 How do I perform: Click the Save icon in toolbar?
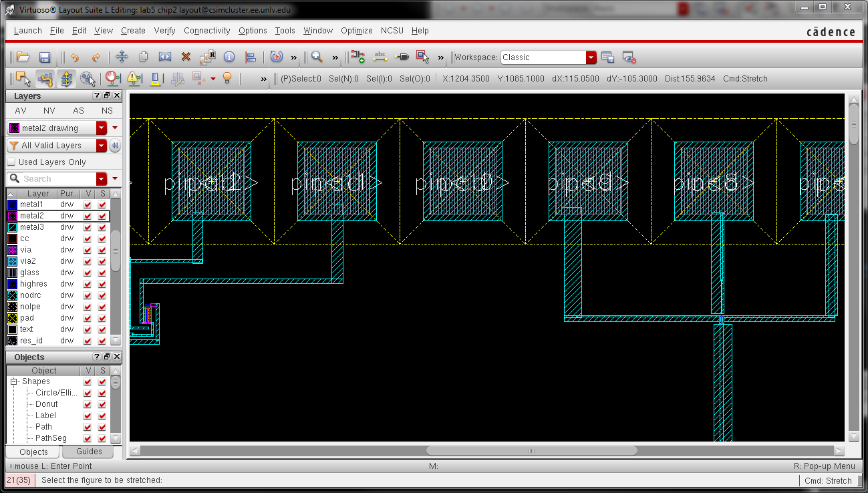tap(45, 57)
